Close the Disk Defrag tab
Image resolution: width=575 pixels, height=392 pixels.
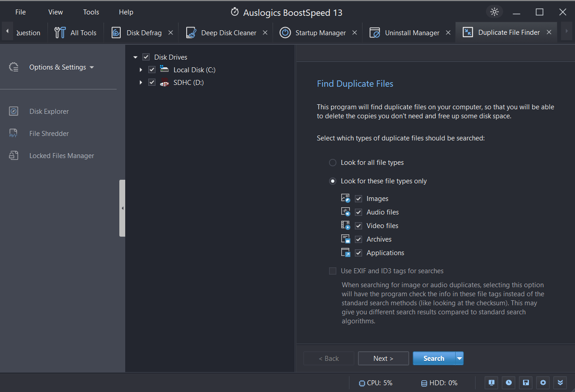pyautogui.click(x=170, y=33)
